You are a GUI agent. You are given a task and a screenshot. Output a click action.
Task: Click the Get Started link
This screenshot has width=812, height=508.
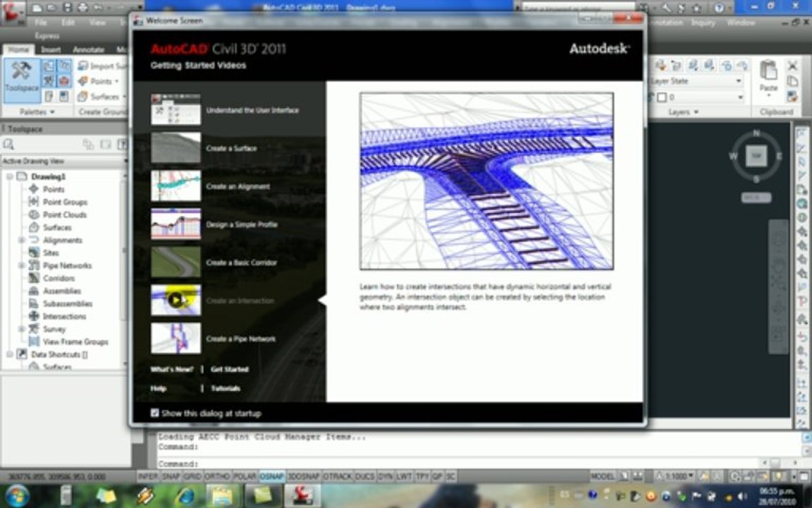[x=230, y=369]
